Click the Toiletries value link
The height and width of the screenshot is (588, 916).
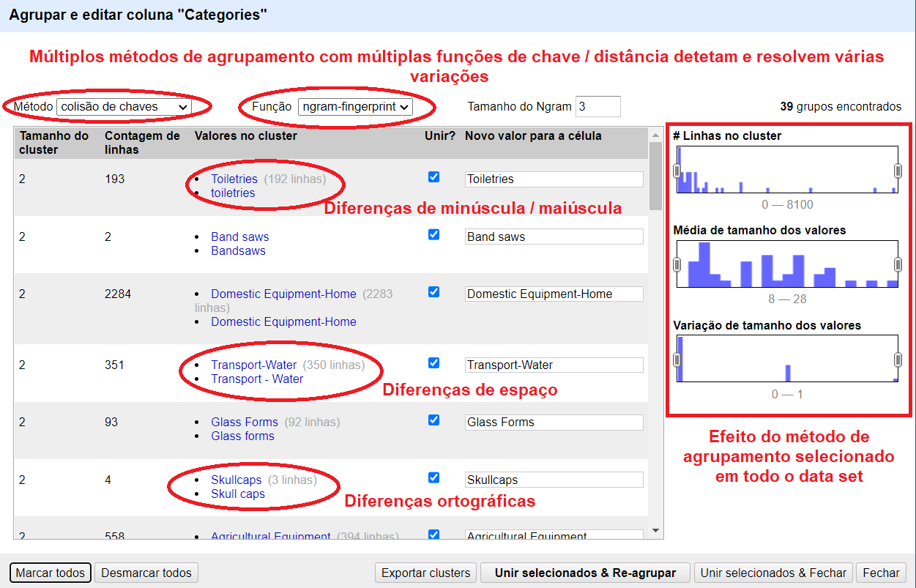tap(234, 178)
